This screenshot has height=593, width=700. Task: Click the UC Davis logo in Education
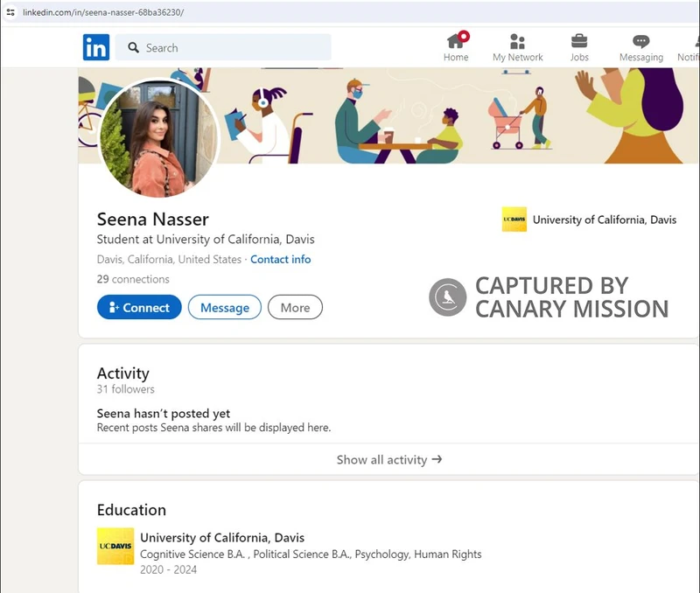(x=115, y=546)
